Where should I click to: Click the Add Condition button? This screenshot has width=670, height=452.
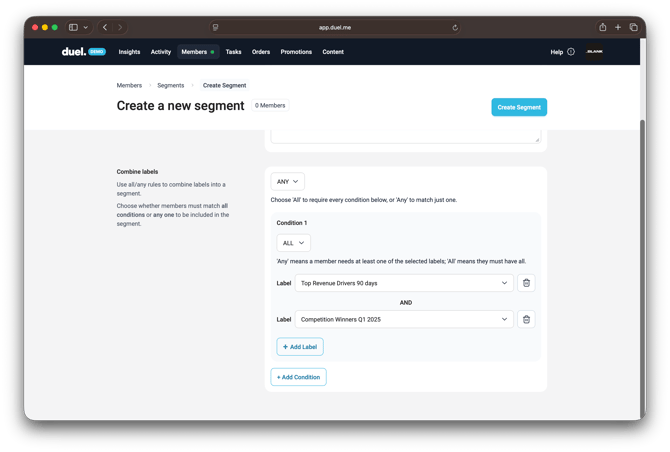coord(298,377)
